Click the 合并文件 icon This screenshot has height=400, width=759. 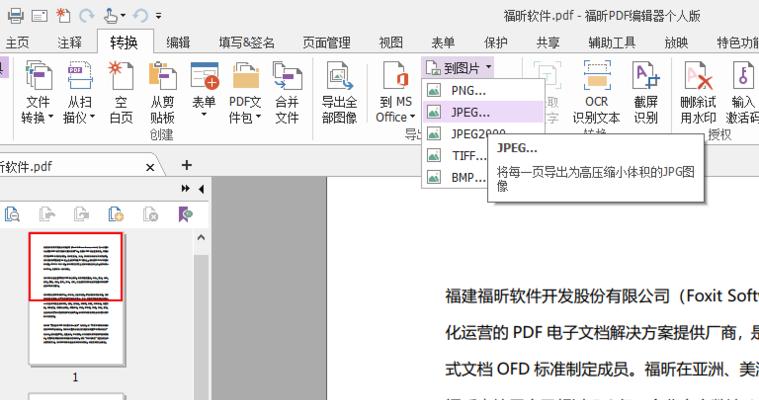[x=287, y=92]
